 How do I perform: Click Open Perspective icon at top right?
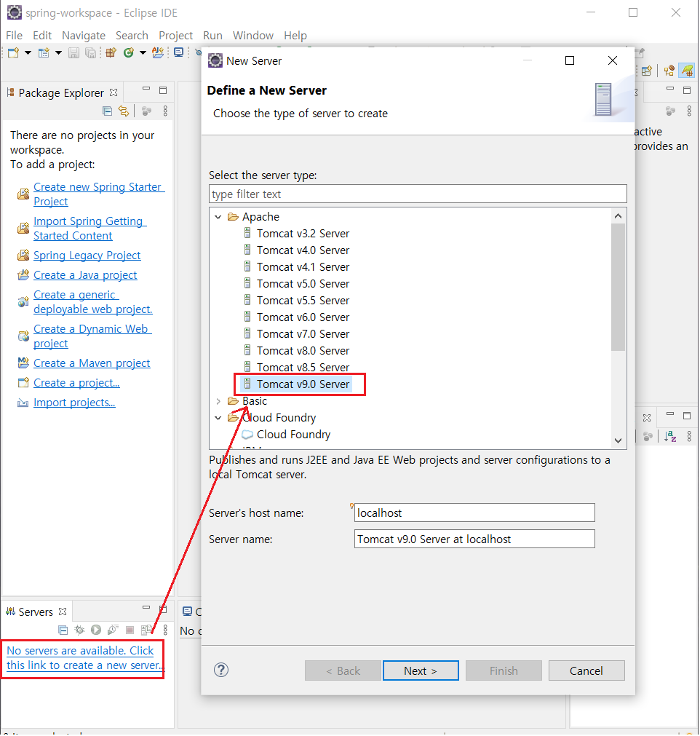647,71
